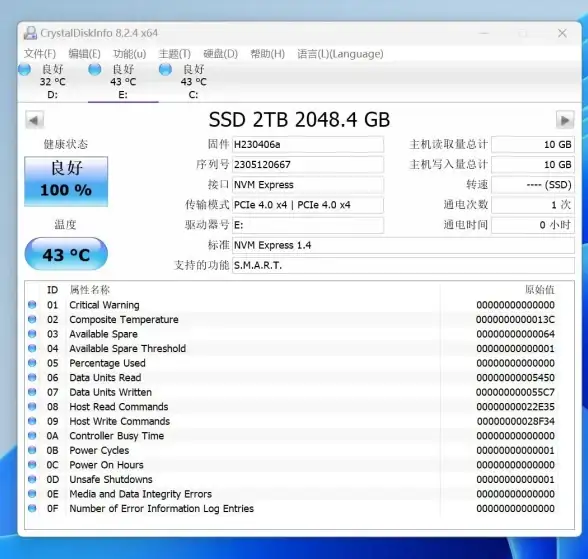Go to previous disk with left arrow
Image resolution: width=588 pixels, height=559 pixels.
tap(34, 120)
